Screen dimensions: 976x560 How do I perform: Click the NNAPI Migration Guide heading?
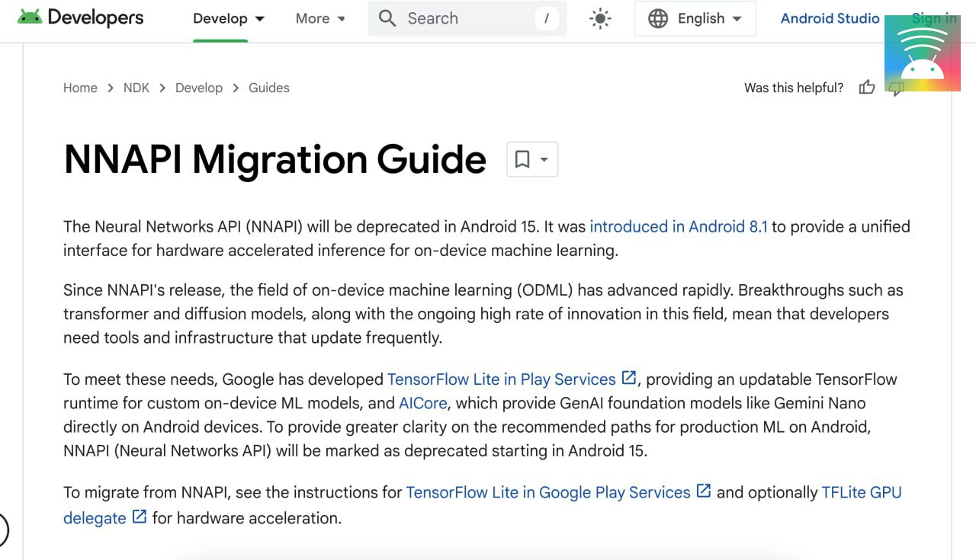(275, 159)
